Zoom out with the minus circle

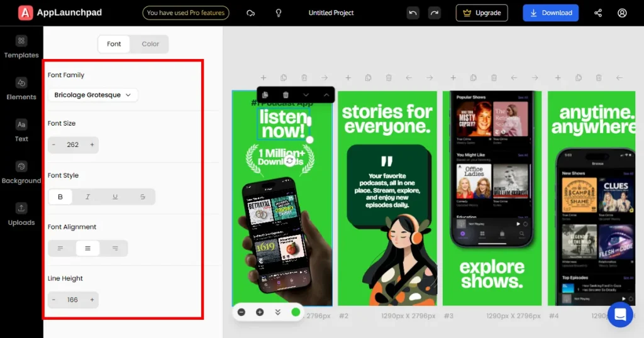coord(241,312)
